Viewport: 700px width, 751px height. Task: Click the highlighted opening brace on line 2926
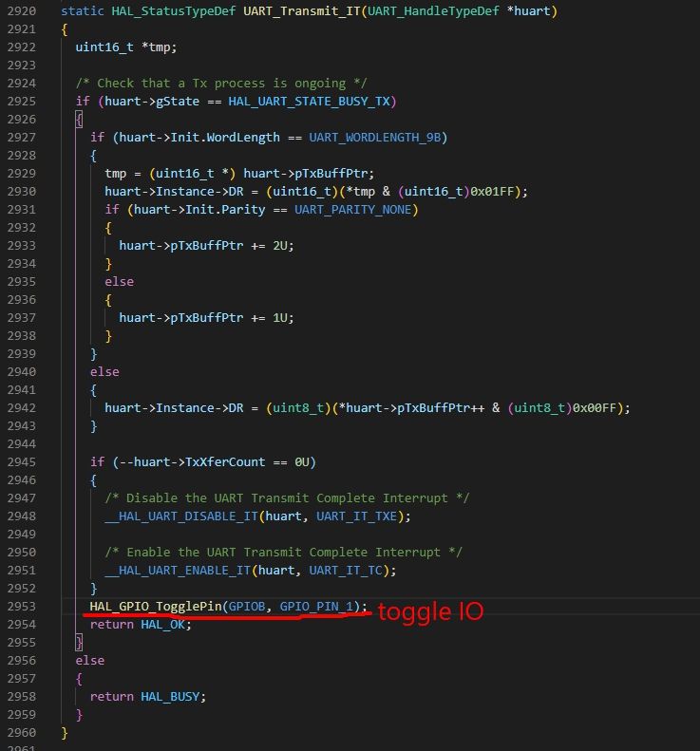pyautogui.click(x=79, y=120)
